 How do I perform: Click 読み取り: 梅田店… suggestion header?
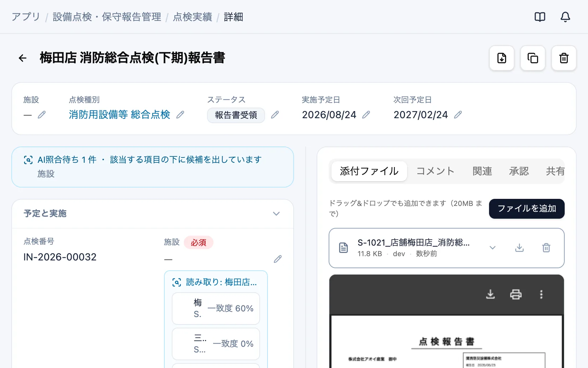coord(215,282)
